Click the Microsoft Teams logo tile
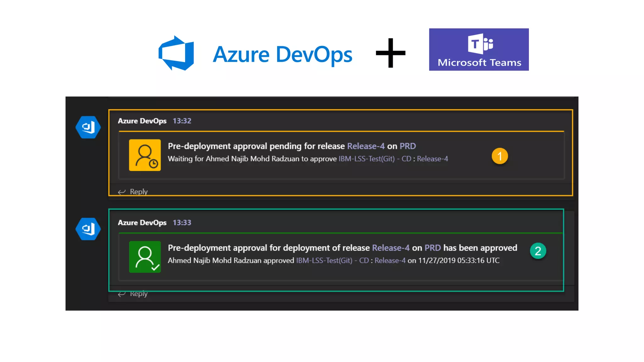This screenshot has height=362, width=644. click(x=479, y=50)
